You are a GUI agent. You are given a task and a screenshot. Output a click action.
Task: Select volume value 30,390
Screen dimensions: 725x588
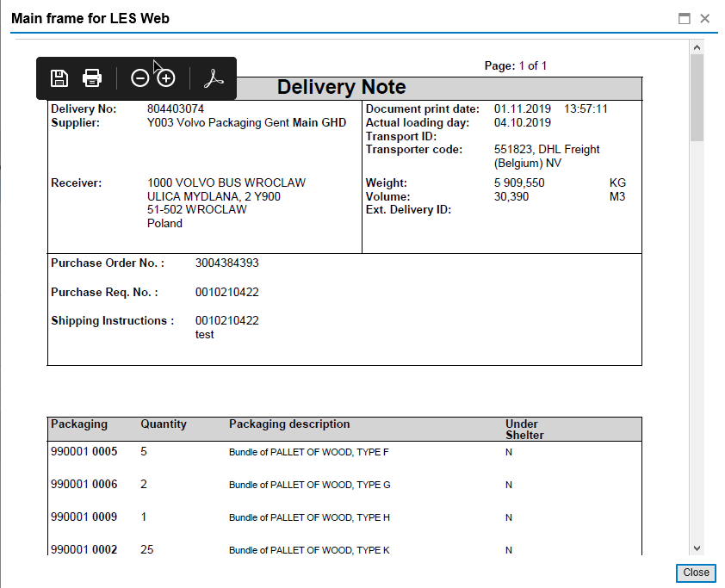point(511,196)
